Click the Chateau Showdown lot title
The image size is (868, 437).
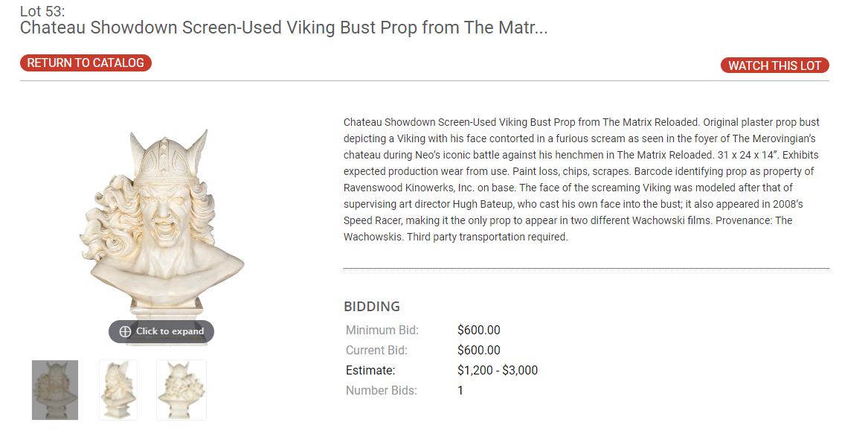pyautogui.click(x=283, y=28)
